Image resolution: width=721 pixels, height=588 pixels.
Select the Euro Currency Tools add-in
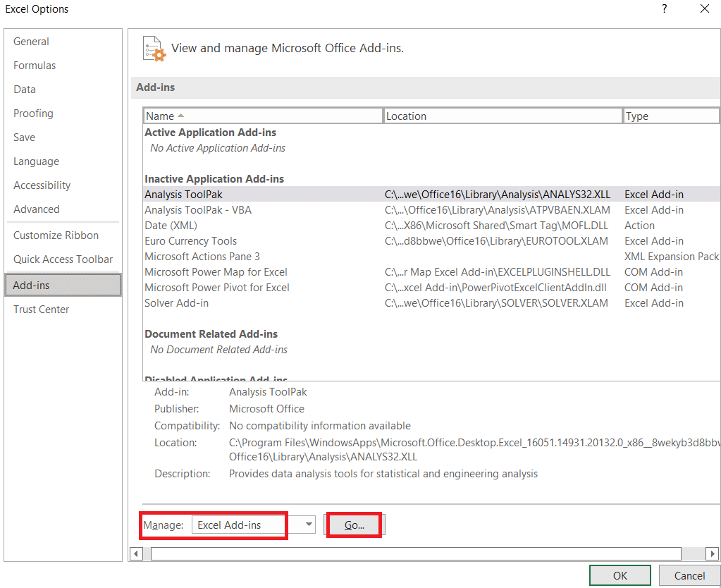pos(190,241)
